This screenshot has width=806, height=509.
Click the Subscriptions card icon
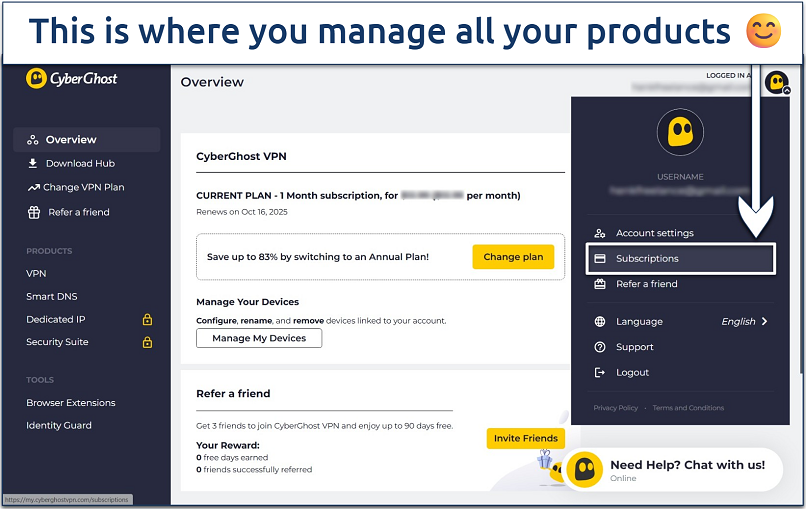(600, 259)
